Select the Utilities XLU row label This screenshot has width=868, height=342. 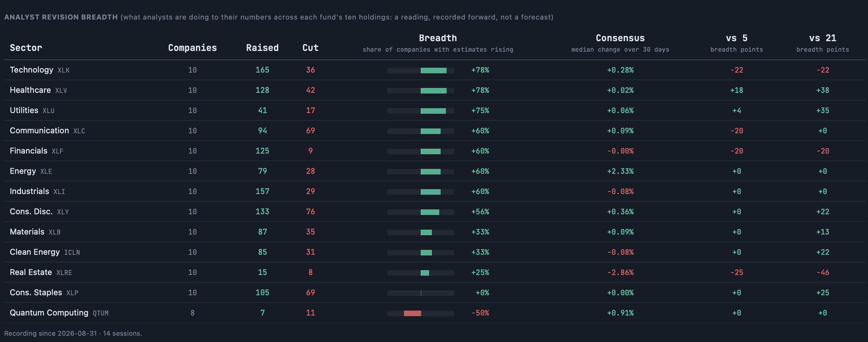point(32,110)
